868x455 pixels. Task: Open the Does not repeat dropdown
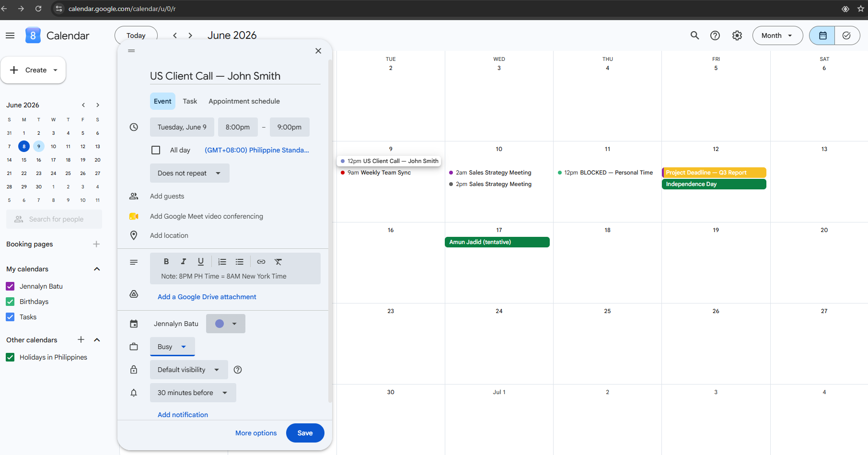190,173
